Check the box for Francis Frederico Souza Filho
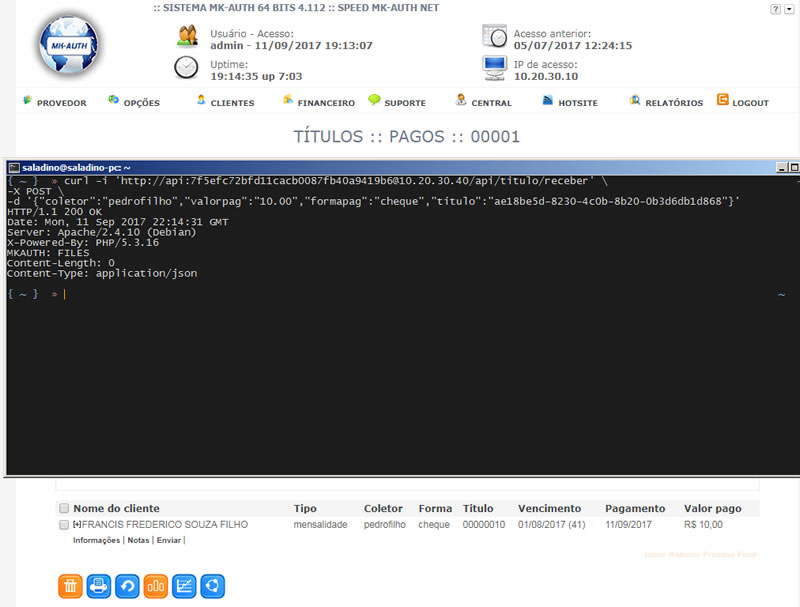This screenshot has width=800, height=607. (65, 524)
